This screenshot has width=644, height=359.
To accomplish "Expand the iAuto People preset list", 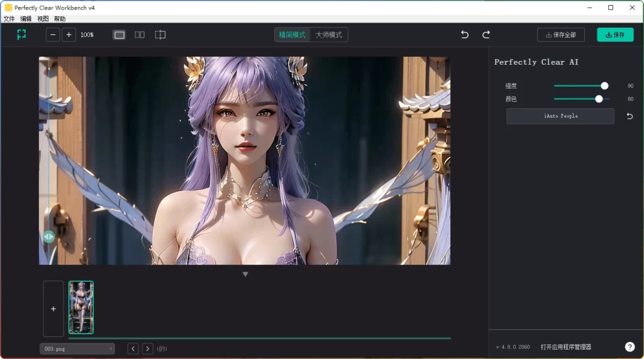I will (x=560, y=116).
